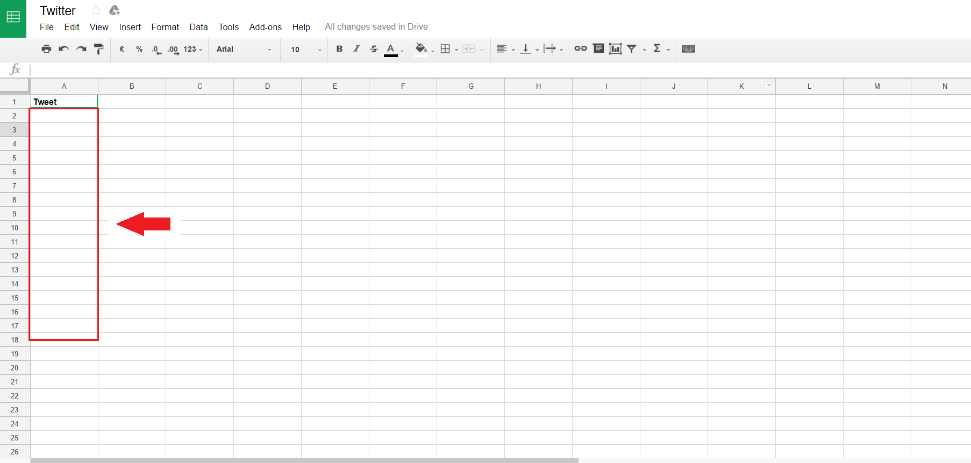Screen dimensions: 971x463
Task: Open the font size dropdown
Action: [305, 48]
